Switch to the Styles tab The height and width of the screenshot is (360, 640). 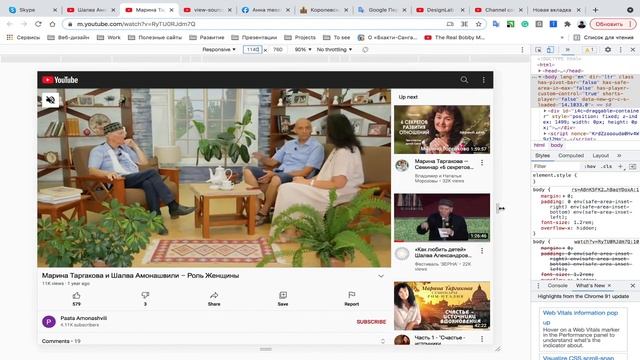(x=542, y=156)
